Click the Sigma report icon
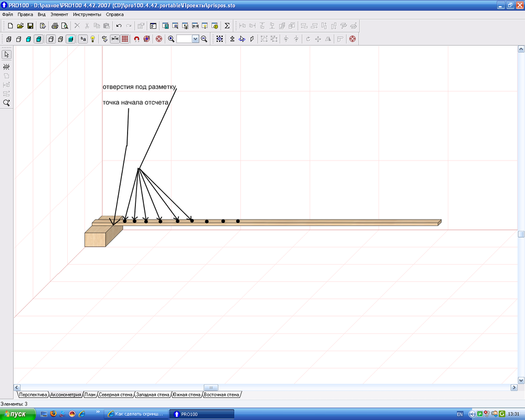Image resolution: width=525 pixels, height=420 pixels. tap(227, 26)
